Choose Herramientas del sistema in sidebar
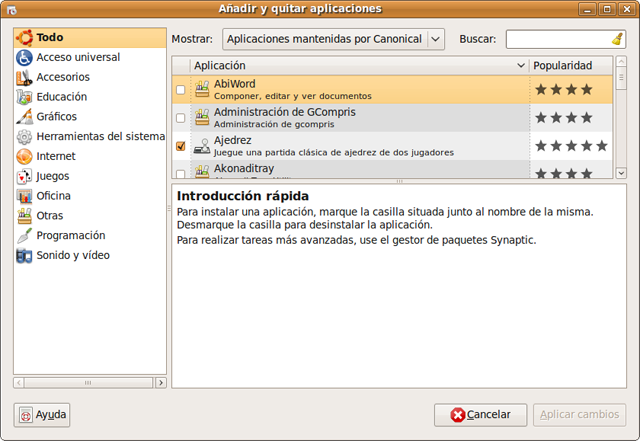 (100, 137)
